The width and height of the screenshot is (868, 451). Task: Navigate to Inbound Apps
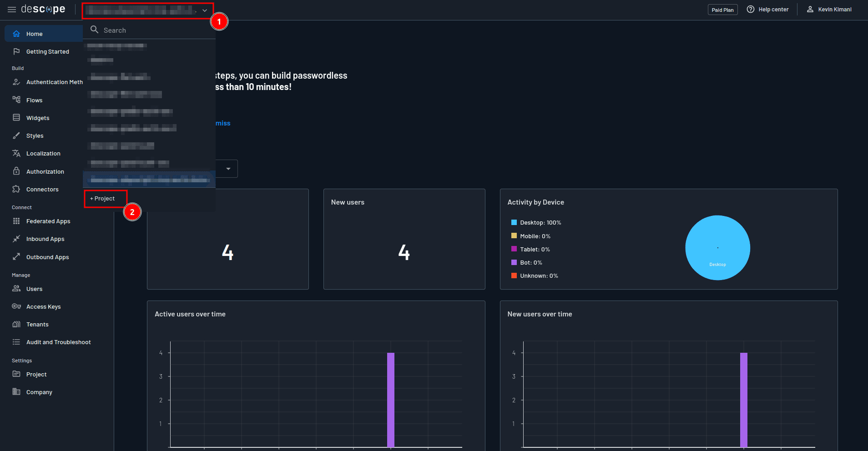(x=45, y=239)
